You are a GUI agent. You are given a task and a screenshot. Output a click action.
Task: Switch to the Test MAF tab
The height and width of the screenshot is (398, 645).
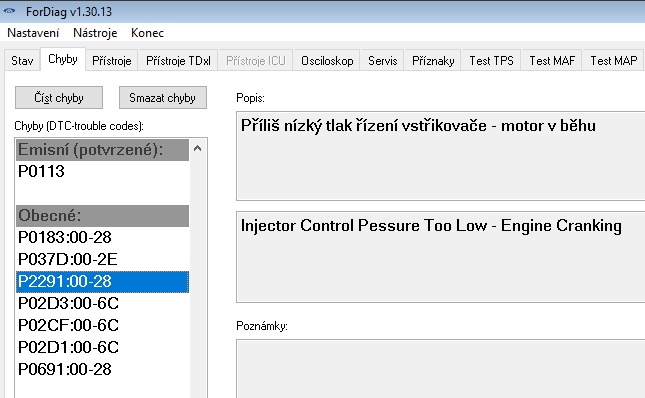(x=552, y=60)
